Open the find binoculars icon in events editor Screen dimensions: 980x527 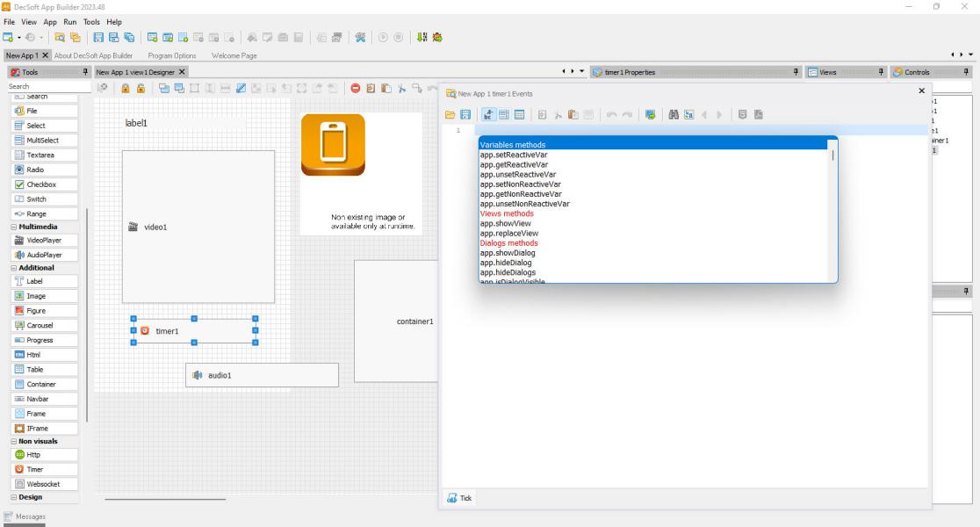(x=674, y=114)
